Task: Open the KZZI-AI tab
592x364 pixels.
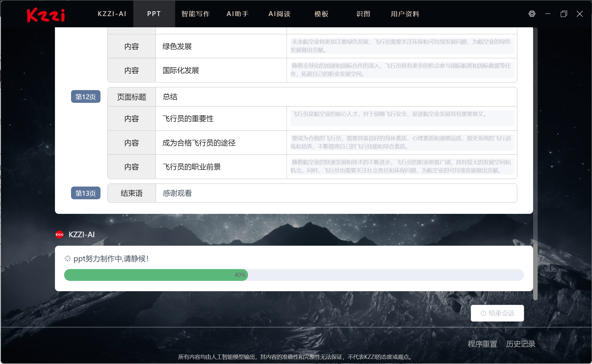Action: pos(112,14)
